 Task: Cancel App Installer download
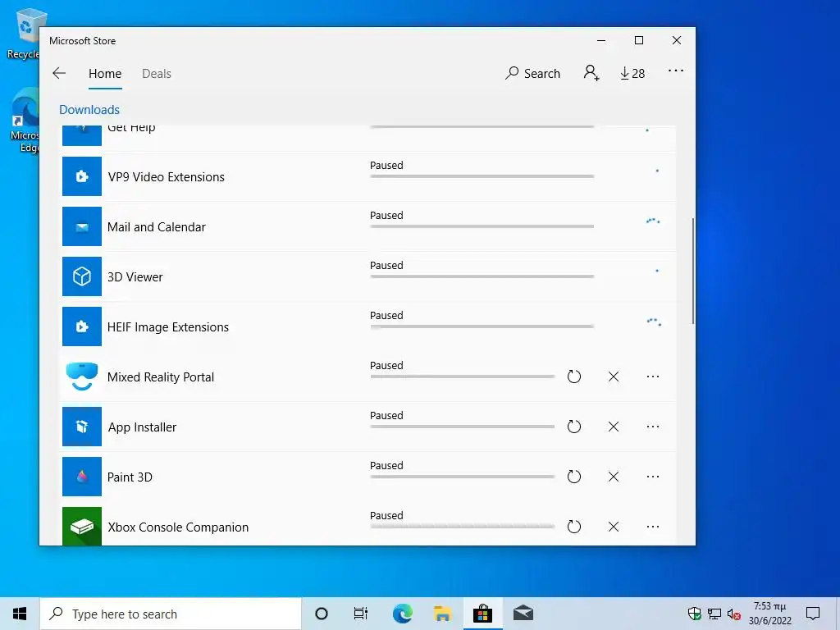point(614,427)
